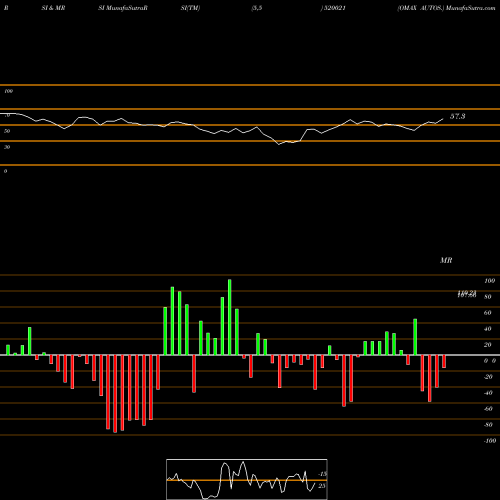
Task: Click the overlapping price values near MR 80
Action: [x=467, y=294]
